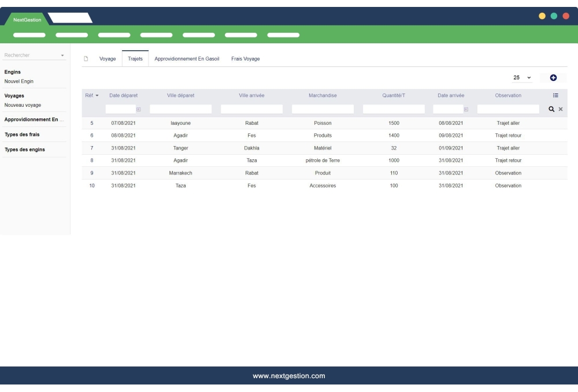The height and width of the screenshot is (392, 578).
Task: Click the Ville départ filter field
Action: [181, 109]
